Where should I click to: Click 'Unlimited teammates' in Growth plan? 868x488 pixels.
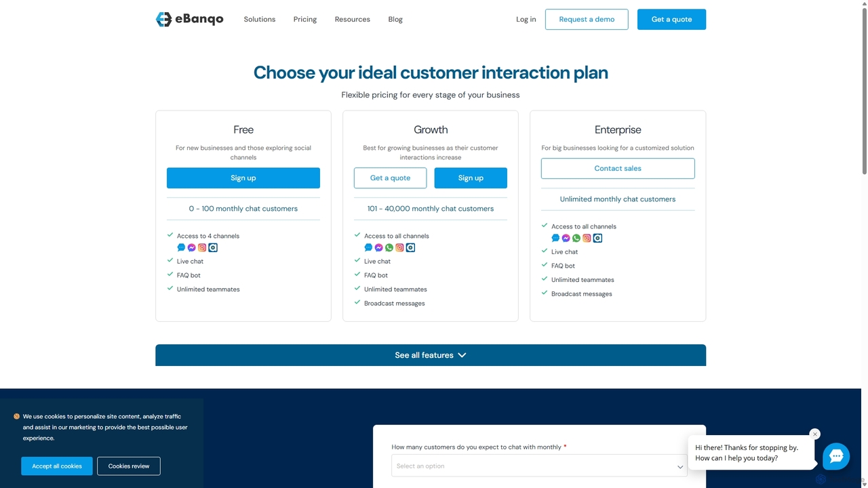point(395,289)
